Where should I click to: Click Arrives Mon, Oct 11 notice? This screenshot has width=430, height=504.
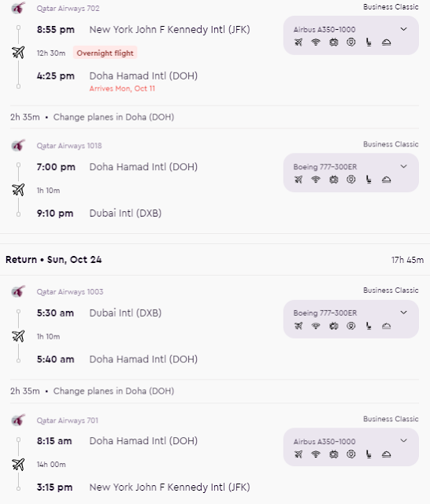click(122, 88)
